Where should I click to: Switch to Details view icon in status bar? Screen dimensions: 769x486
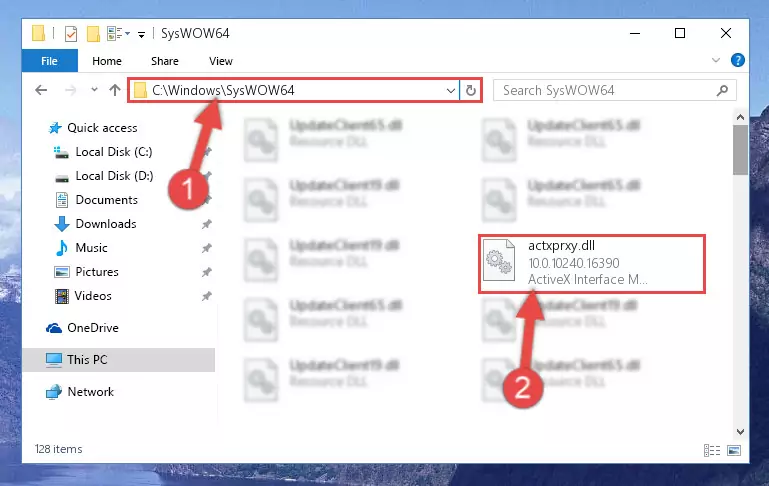pyautogui.click(x=712, y=450)
